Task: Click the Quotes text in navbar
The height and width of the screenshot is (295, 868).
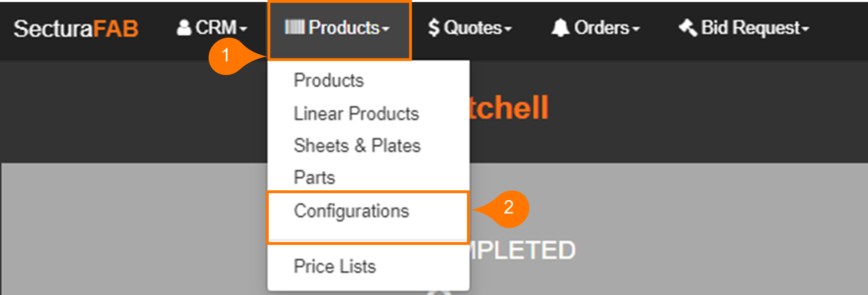Action: tap(473, 28)
